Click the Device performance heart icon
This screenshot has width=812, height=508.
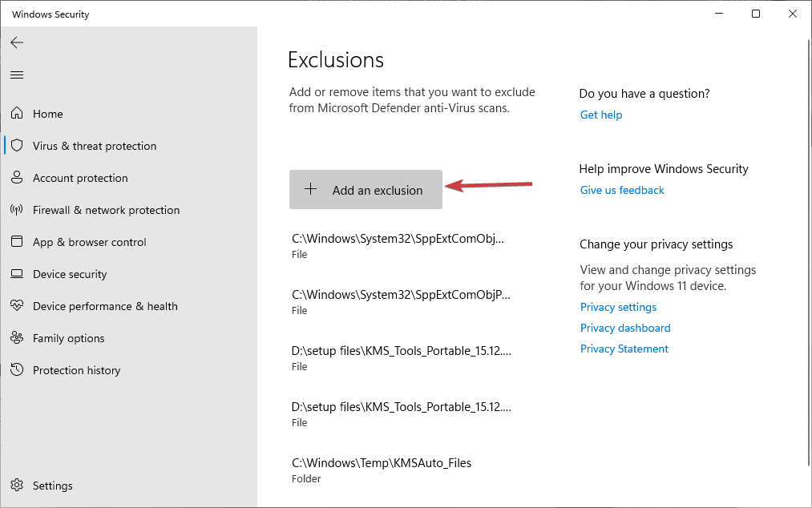click(17, 305)
